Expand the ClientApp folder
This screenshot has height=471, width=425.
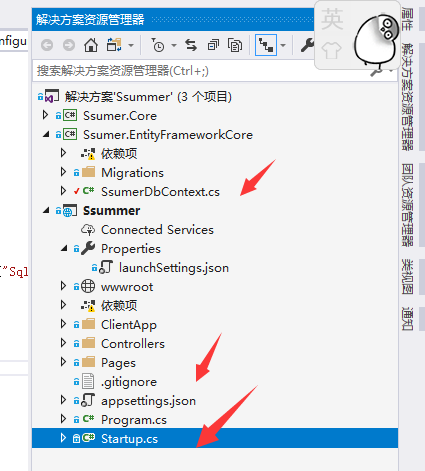click(63, 324)
